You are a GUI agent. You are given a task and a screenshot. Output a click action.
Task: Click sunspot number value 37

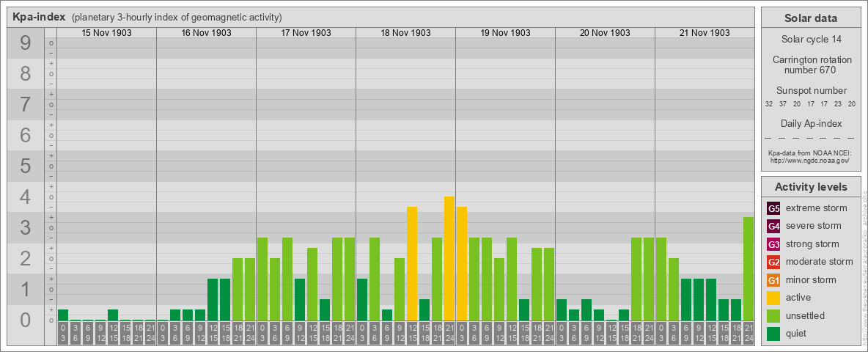(783, 103)
